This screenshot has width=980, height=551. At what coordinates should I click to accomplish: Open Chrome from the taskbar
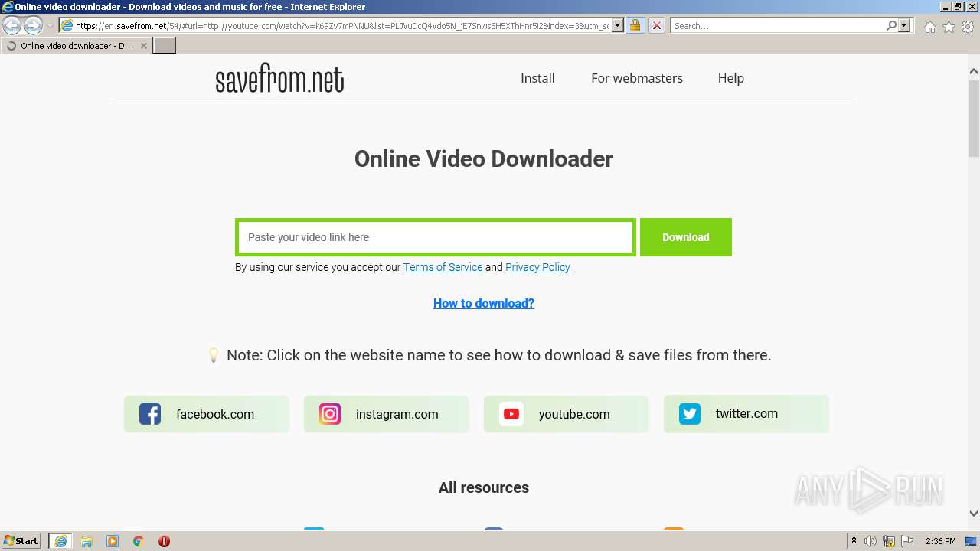[138, 541]
